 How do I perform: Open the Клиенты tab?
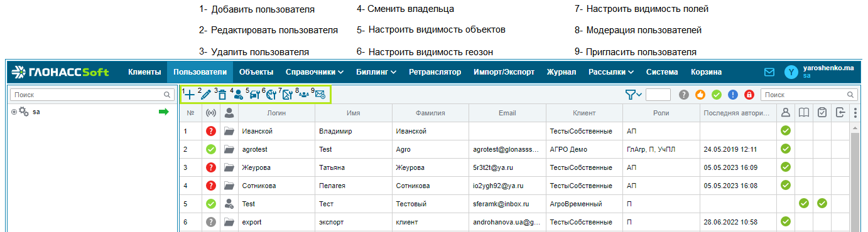click(145, 72)
